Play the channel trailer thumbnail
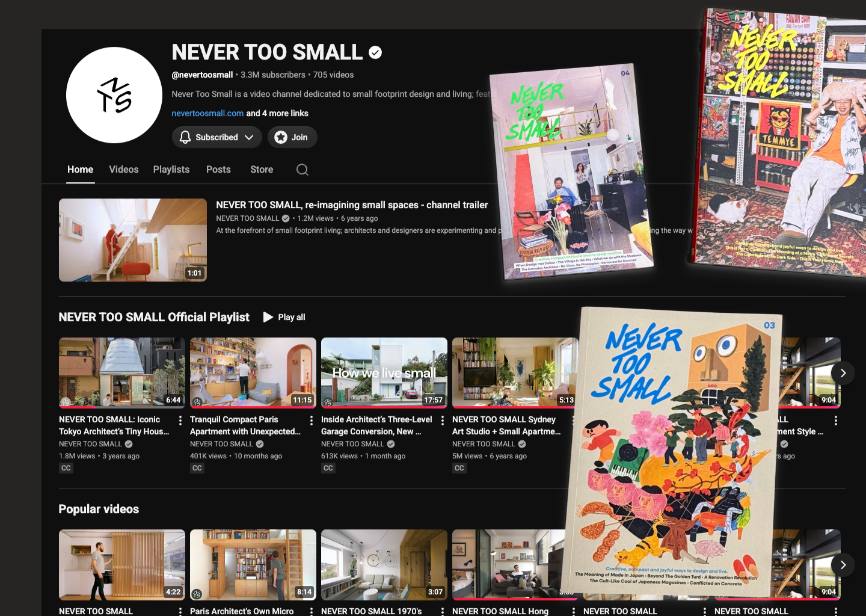This screenshot has height=616, width=866. (x=133, y=240)
